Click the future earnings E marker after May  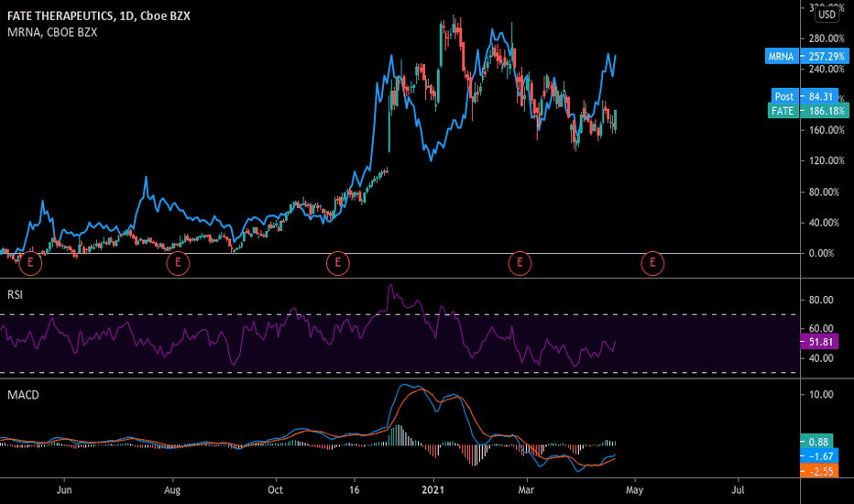pyautogui.click(x=652, y=264)
